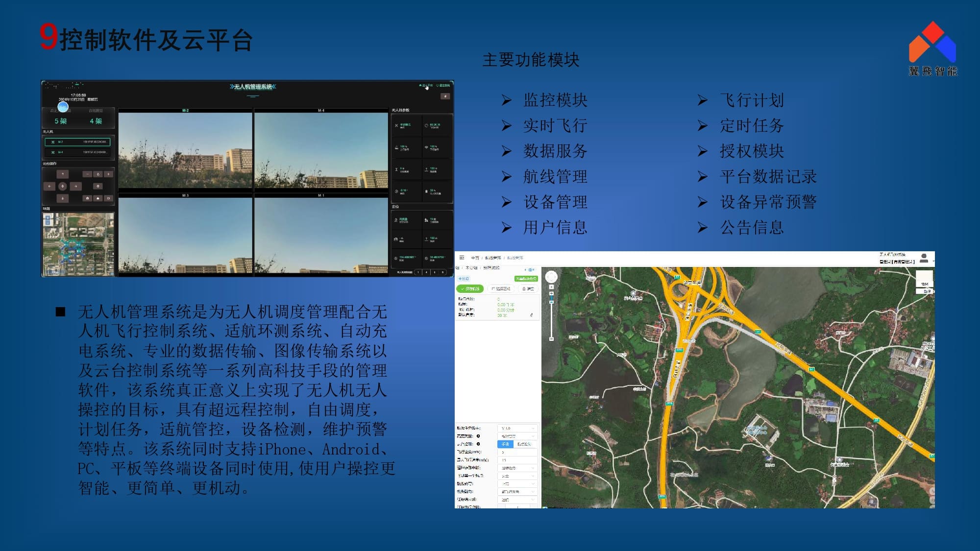Select drone M-2 in the drone list
The image size is (980, 551).
(x=77, y=142)
